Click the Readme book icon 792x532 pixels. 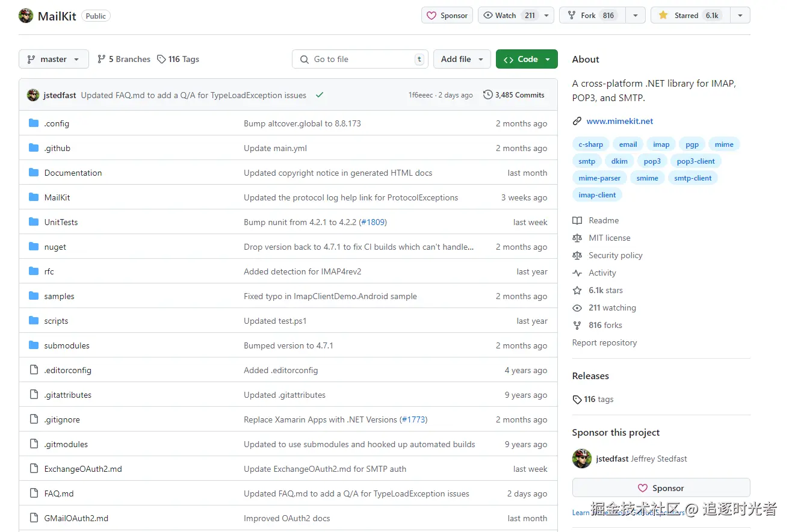(577, 220)
